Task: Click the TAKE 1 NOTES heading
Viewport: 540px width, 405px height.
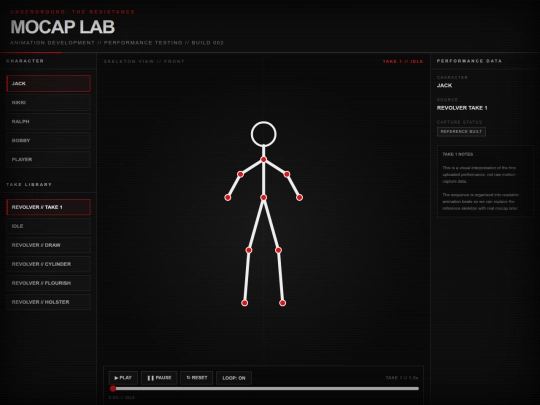Action: 458,154
